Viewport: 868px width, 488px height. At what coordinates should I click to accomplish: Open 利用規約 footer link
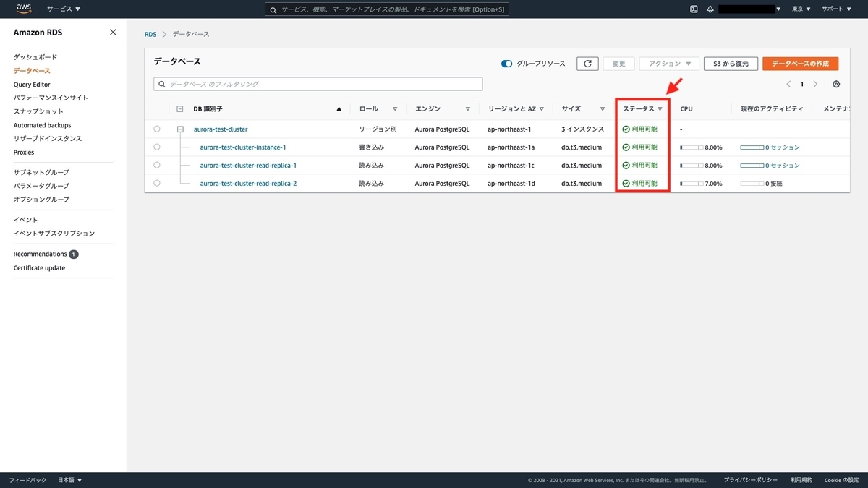coord(801,480)
